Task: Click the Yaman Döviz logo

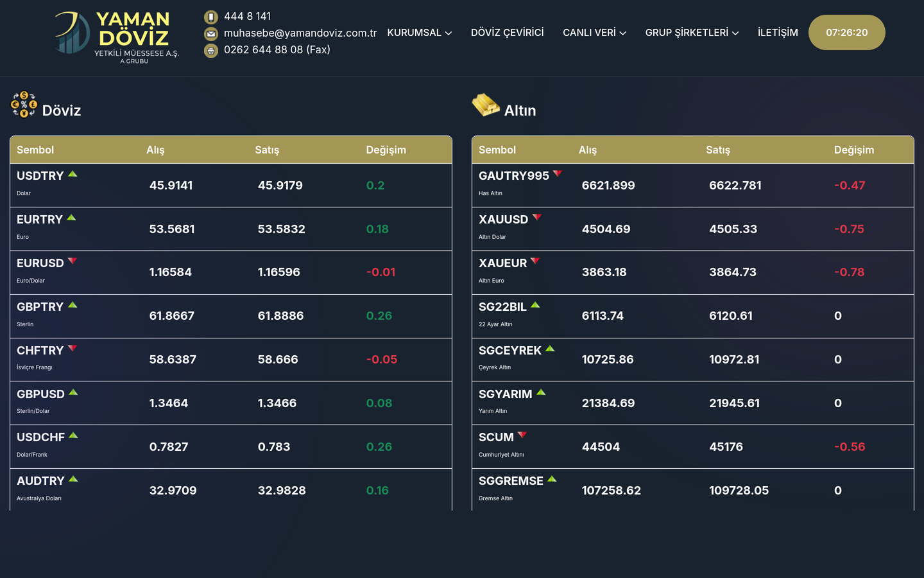Action: click(x=117, y=38)
